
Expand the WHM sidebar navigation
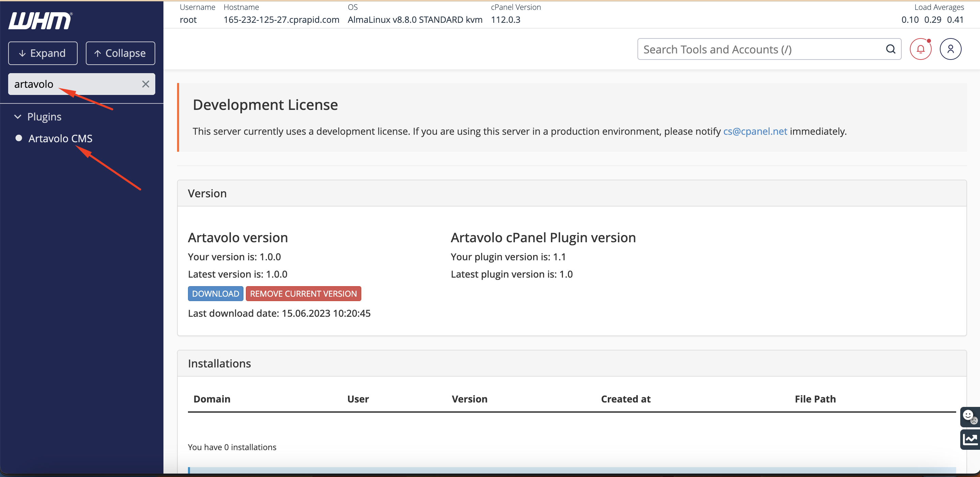pos(42,52)
